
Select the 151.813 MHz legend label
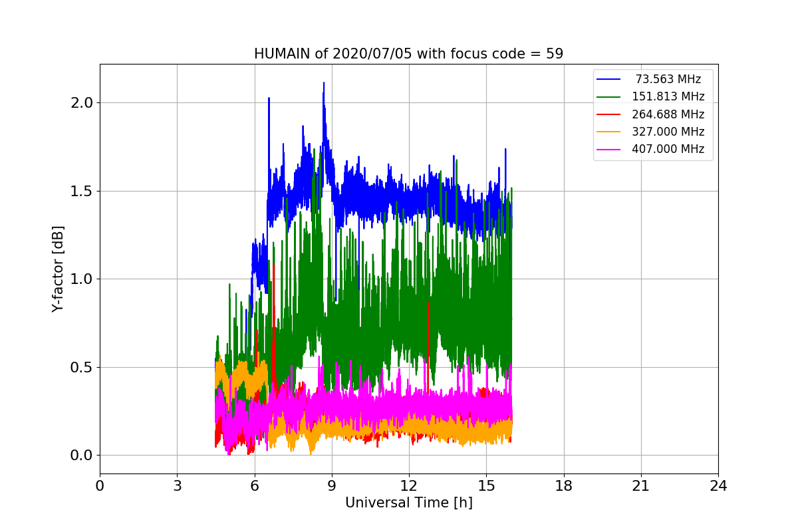[x=668, y=96]
